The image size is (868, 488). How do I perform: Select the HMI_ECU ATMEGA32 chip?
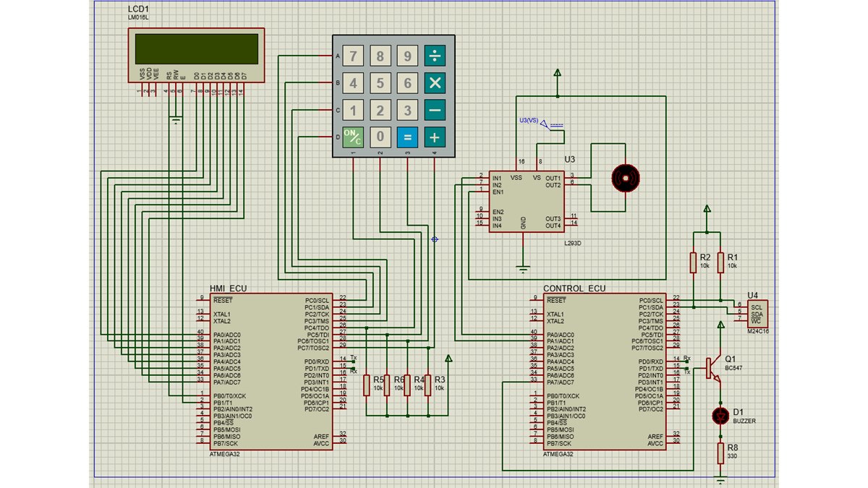pyautogui.click(x=271, y=371)
